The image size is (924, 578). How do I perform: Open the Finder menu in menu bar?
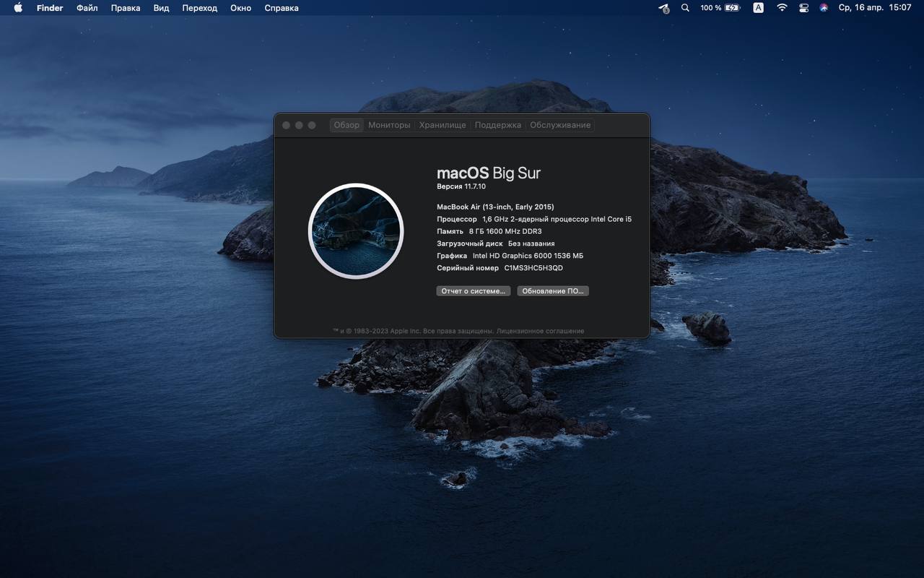coord(50,8)
